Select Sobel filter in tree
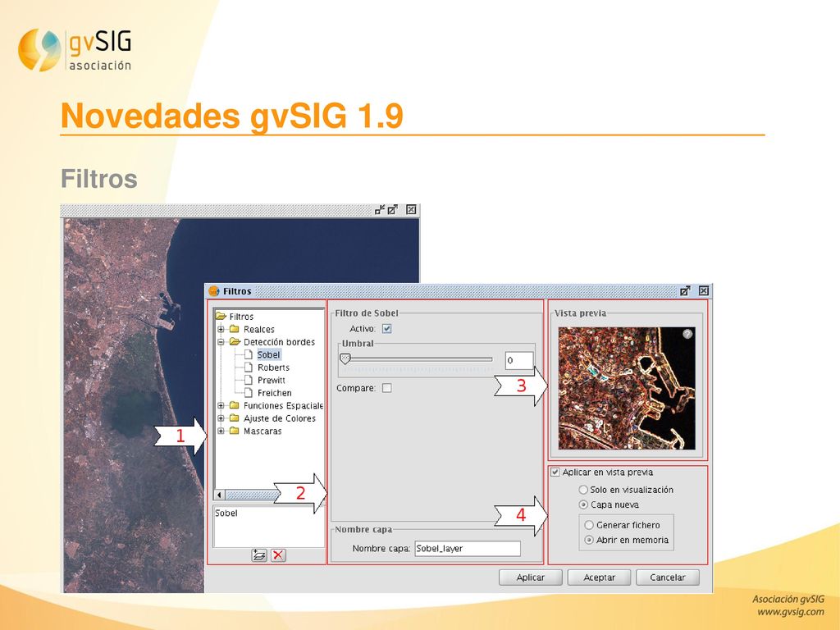Viewport: 840px width, 630px height. point(268,354)
